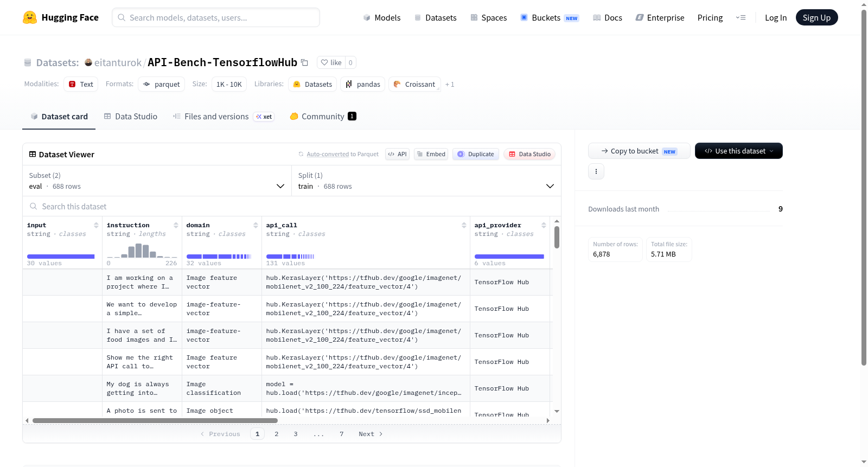Viewport: 868px width, 467px height.
Task: Click the api_call classes distribution bar
Action: click(290, 257)
